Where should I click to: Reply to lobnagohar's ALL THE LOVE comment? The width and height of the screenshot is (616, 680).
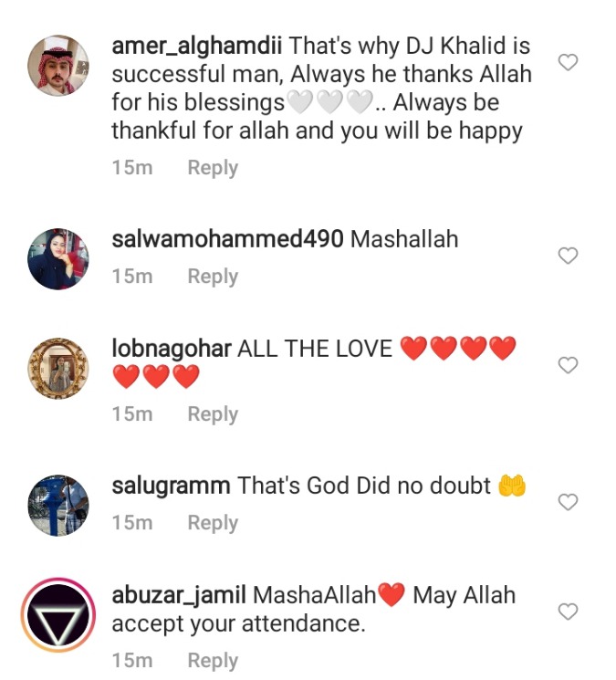[x=213, y=414]
